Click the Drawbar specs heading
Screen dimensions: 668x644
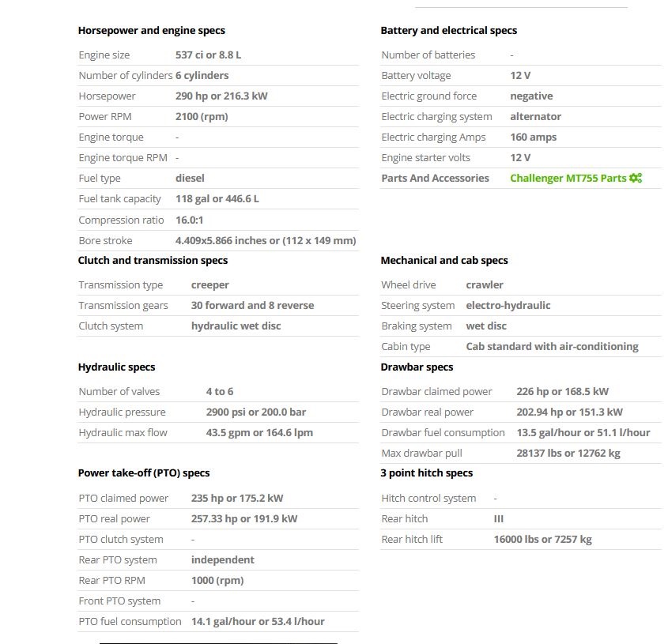click(417, 367)
